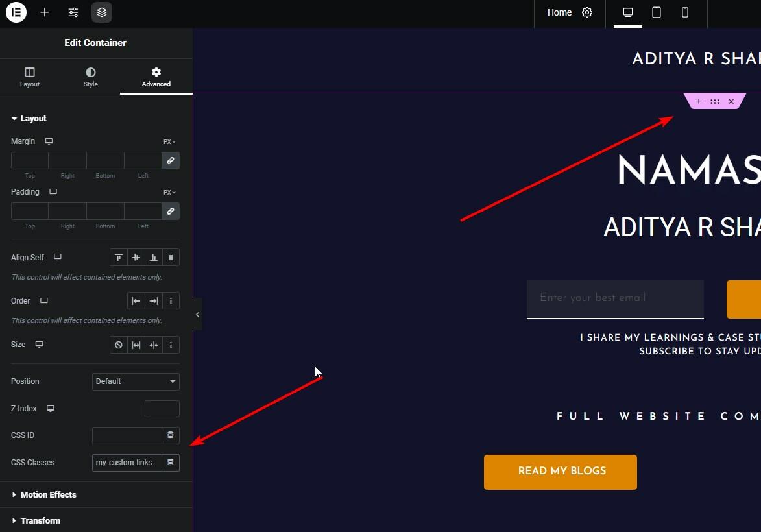Switch to the Style tab
The width and height of the screenshot is (761, 532).
[90, 76]
